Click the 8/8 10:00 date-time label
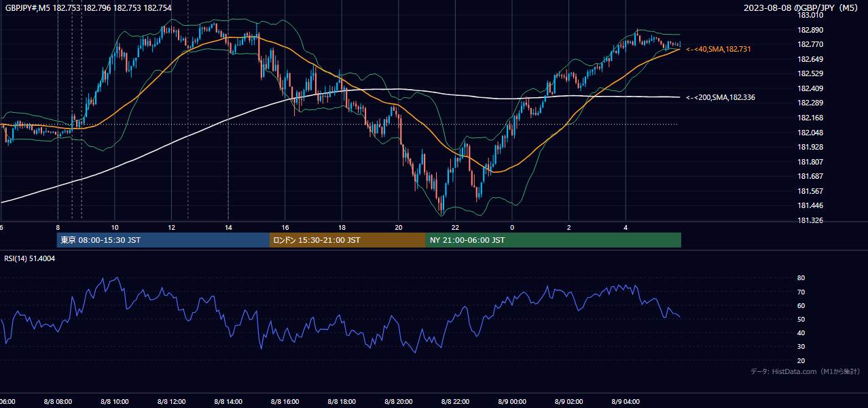The image size is (868, 408). click(x=115, y=402)
